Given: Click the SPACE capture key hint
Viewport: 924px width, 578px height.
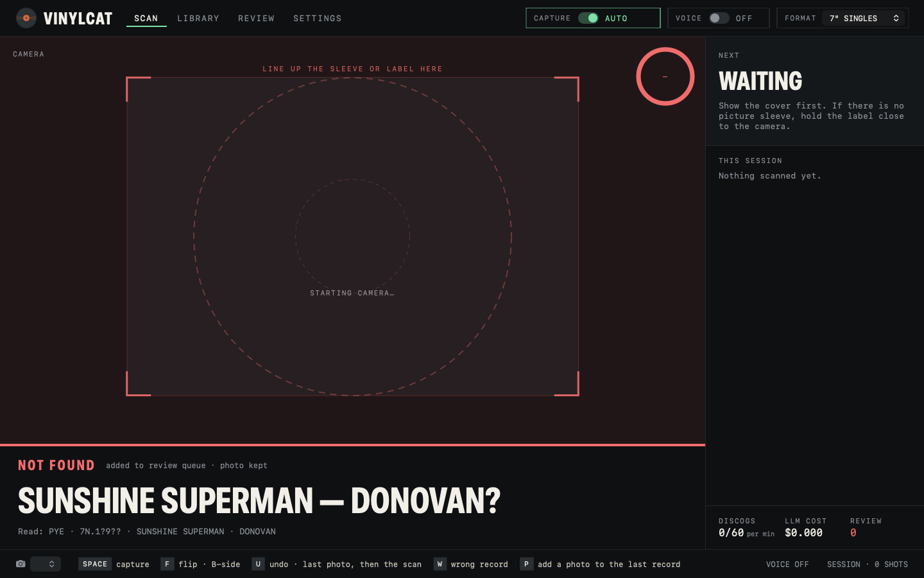Looking at the screenshot, I should coord(95,564).
